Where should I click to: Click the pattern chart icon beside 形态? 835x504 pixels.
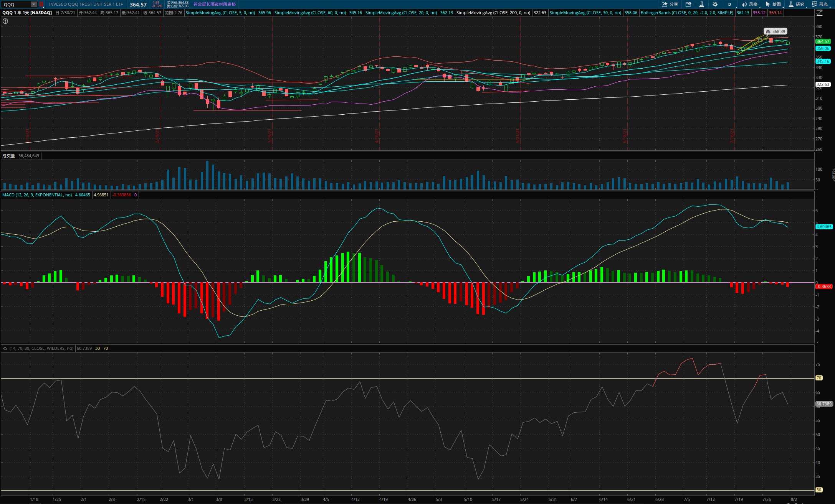point(814,5)
